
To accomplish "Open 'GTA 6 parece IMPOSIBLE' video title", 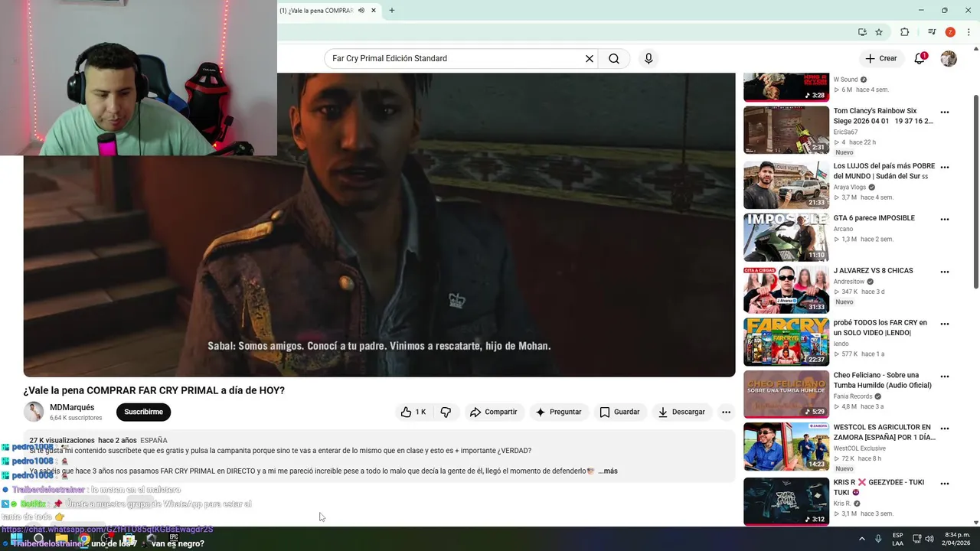I will pos(874,218).
